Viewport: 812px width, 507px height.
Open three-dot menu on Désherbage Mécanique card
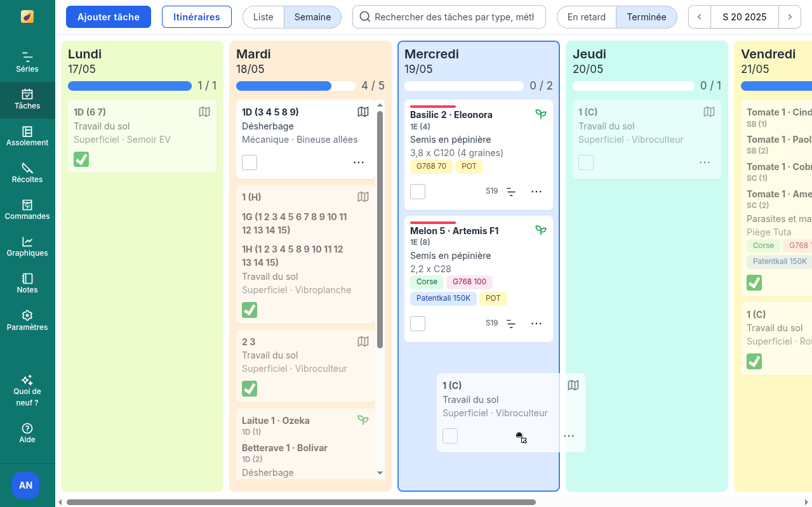tap(359, 162)
